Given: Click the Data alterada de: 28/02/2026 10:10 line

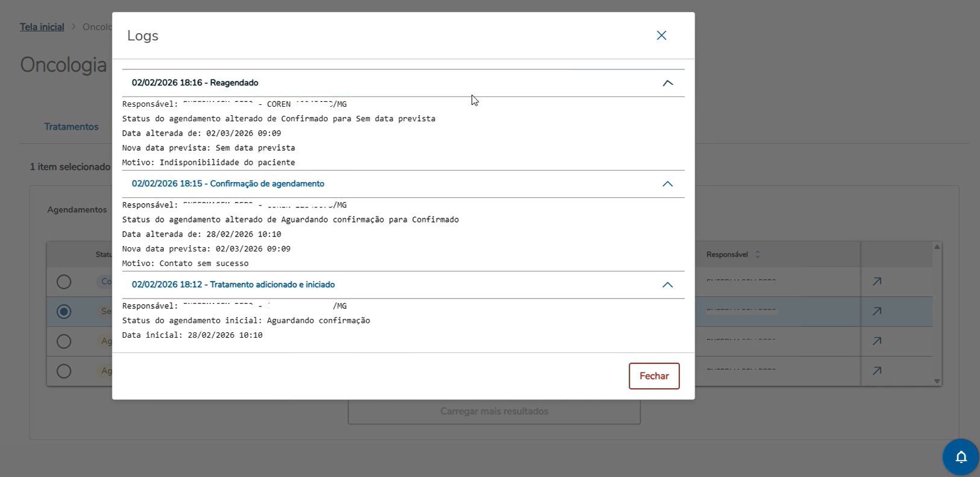Looking at the screenshot, I should 201,234.
